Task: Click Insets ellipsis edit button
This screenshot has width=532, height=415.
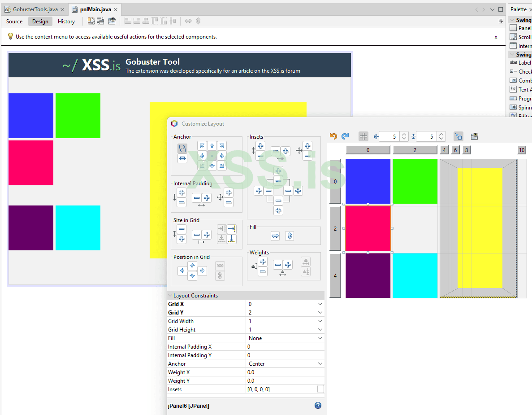Action: click(320, 389)
